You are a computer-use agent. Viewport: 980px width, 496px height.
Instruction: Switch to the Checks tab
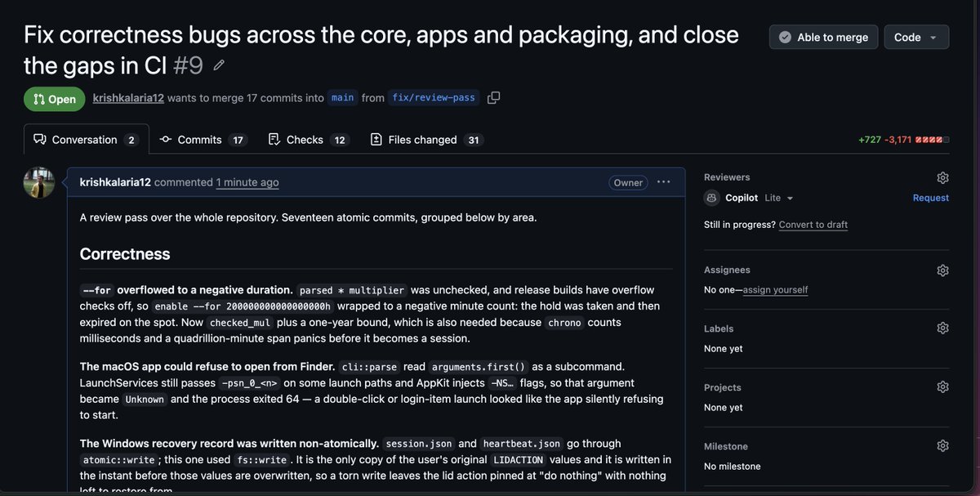(308, 140)
